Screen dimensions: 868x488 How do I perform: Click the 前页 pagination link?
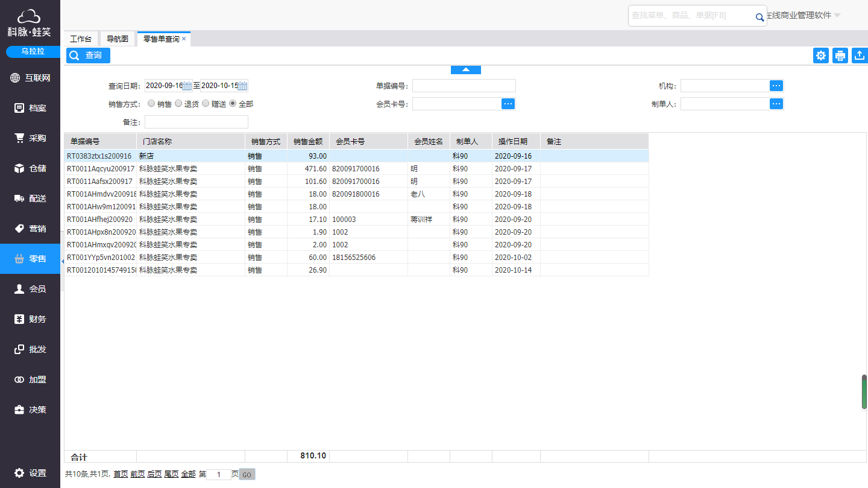(137, 474)
